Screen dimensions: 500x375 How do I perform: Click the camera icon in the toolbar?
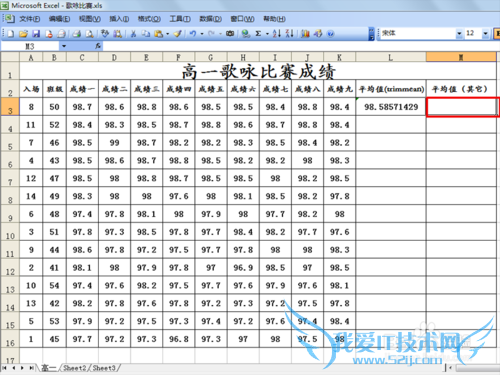pyautogui.click(x=230, y=34)
